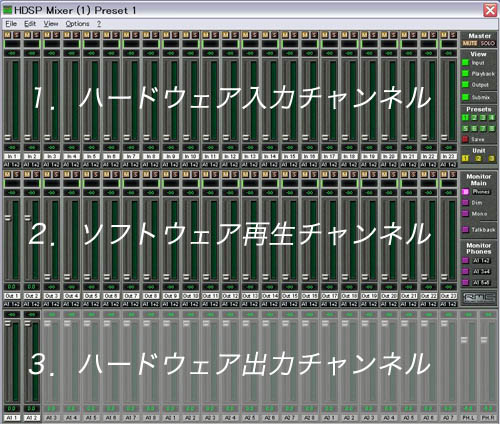Select Unit 2
Viewport: 500px width, 424px height.
coord(479,159)
